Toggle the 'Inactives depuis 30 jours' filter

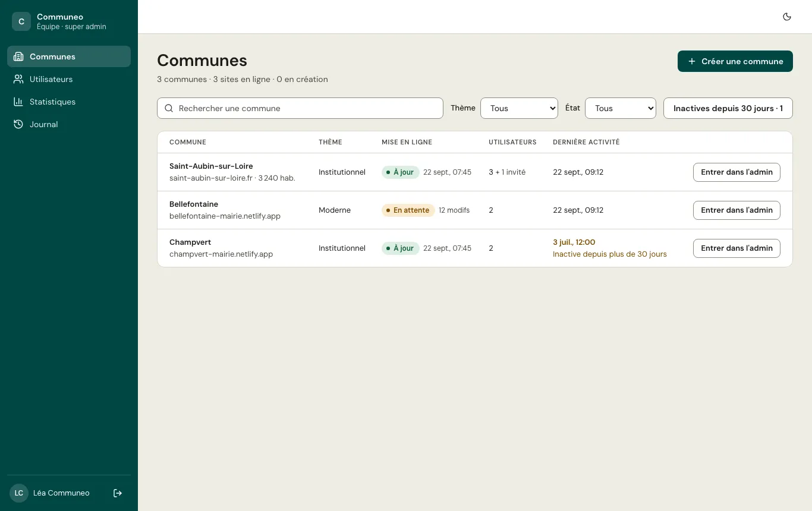(728, 108)
